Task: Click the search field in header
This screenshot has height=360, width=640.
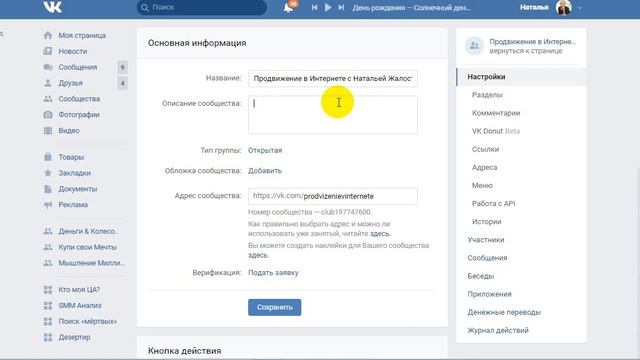Action: [202, 7]
